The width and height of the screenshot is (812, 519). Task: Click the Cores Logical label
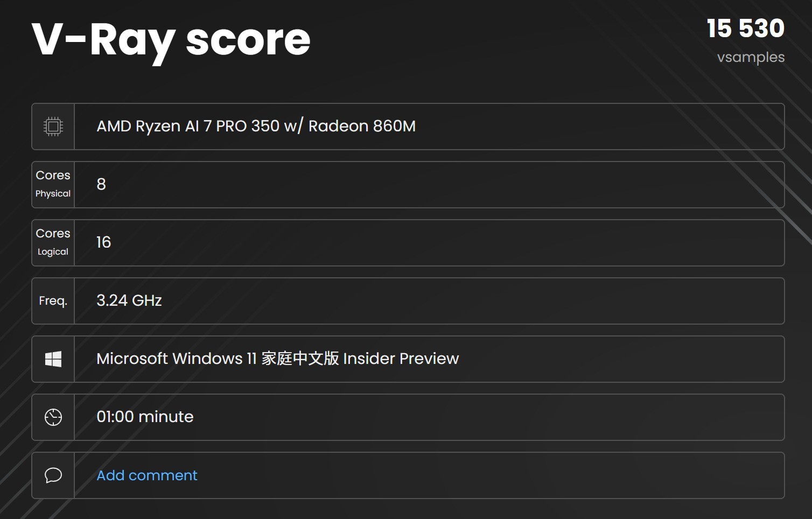point(53,242)
